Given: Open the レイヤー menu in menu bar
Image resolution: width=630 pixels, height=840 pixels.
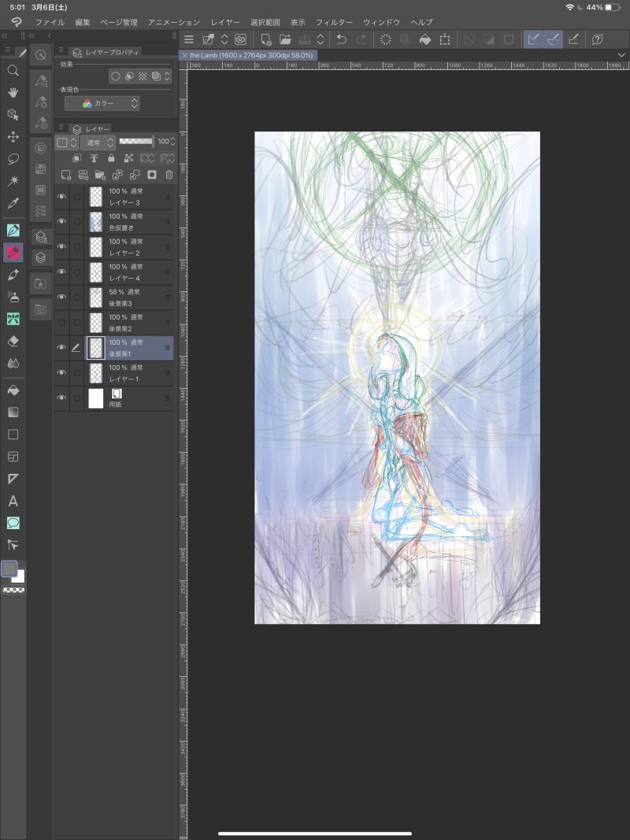Looking at the screenshot, I should pyautogui.click(x=225, y=22).
